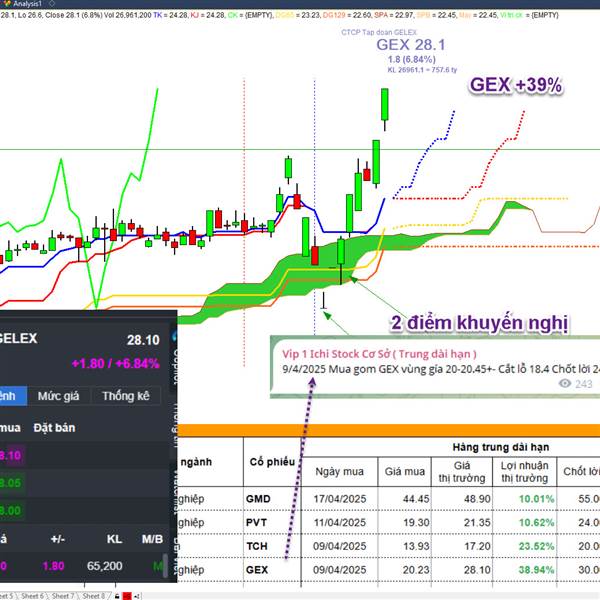The height and width of the screenshot is (600, 600).
Task: Open the Thống kê tab
Action: point(126,396)
